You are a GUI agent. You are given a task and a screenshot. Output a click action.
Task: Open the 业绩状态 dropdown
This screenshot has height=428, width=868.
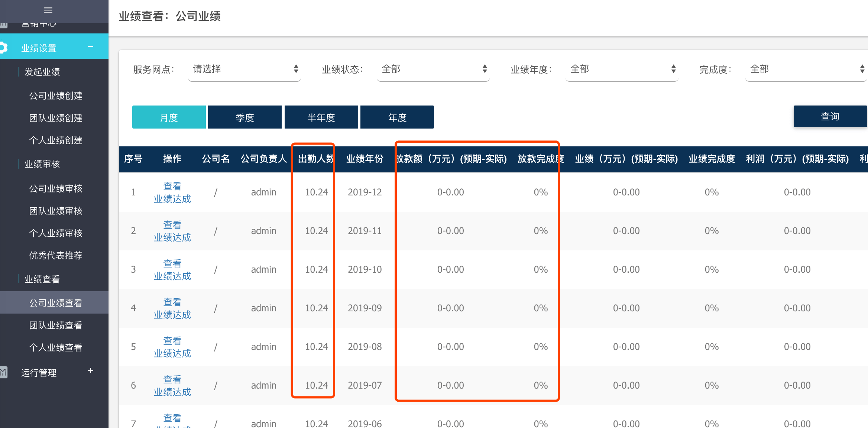pos(433,69)
